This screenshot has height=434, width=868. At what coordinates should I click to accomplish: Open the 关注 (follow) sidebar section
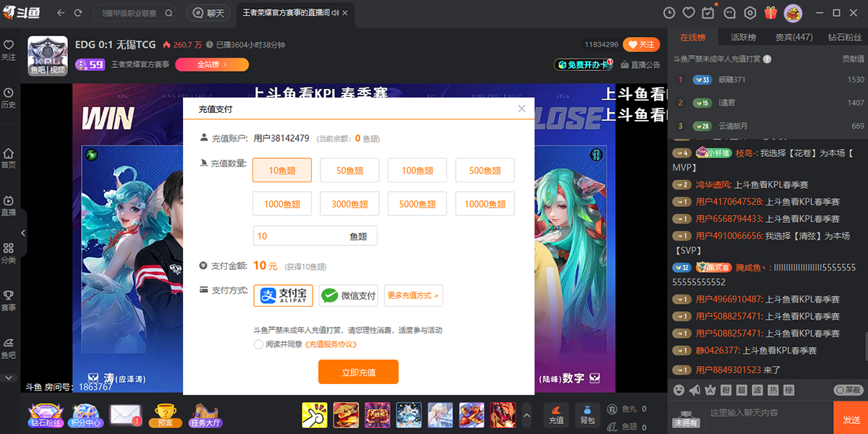tap(9, 50)
